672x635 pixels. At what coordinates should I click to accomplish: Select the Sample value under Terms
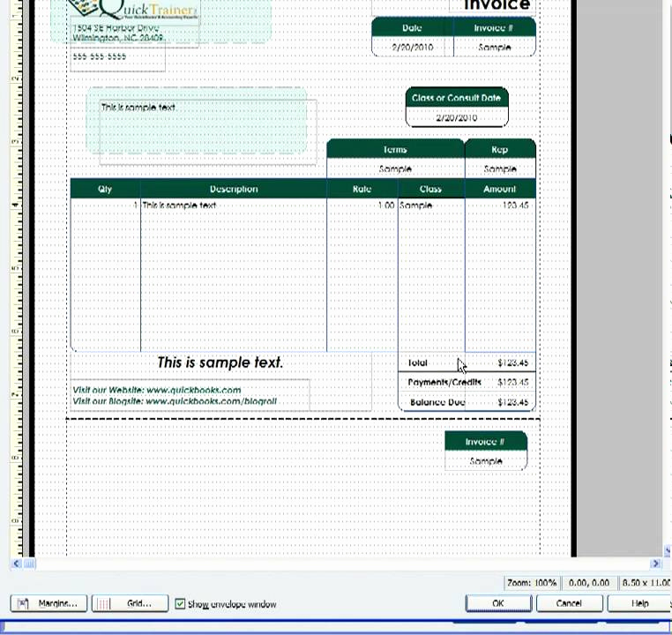click(395, 168)
